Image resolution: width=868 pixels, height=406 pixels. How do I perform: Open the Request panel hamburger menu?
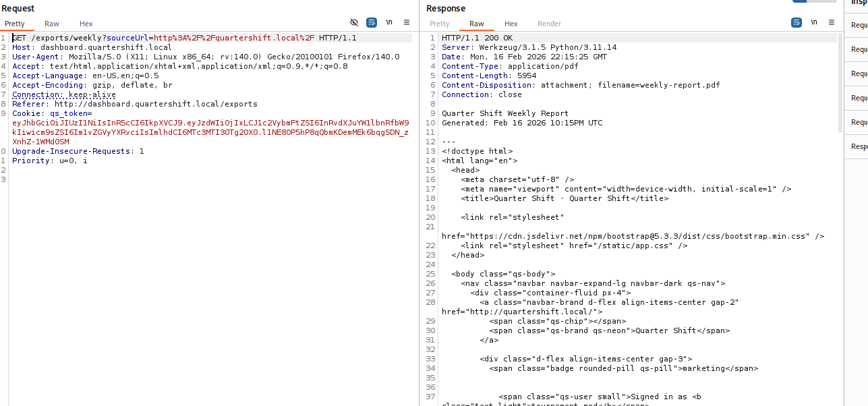(407, 22)
